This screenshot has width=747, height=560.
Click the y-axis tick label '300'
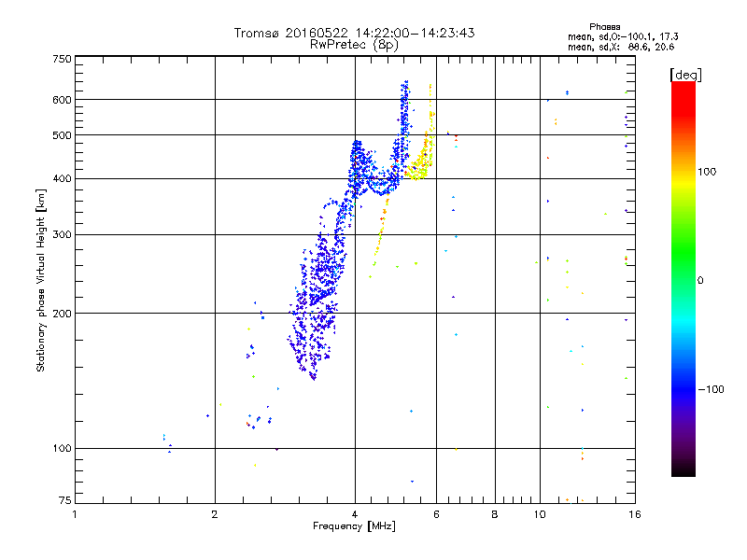pos(62,235)
